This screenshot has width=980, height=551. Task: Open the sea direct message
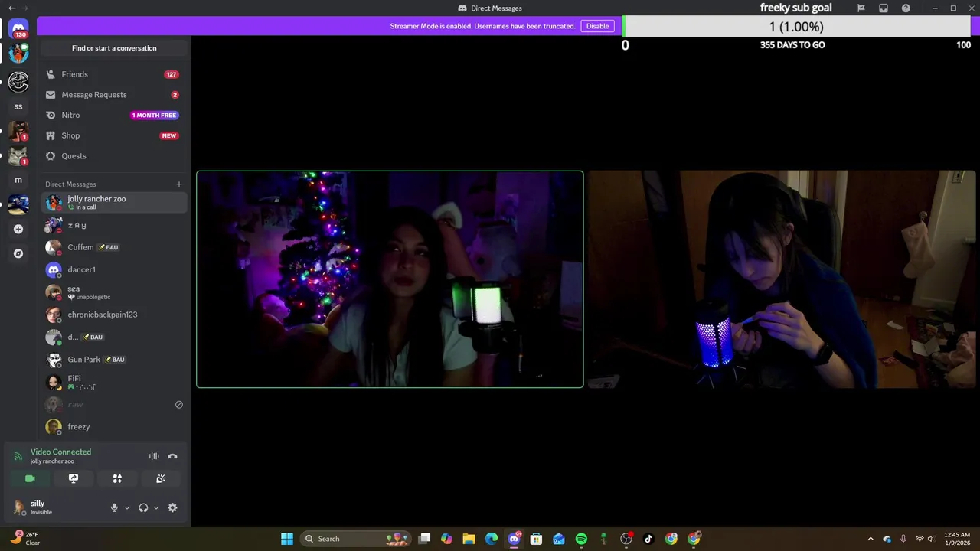114,292
